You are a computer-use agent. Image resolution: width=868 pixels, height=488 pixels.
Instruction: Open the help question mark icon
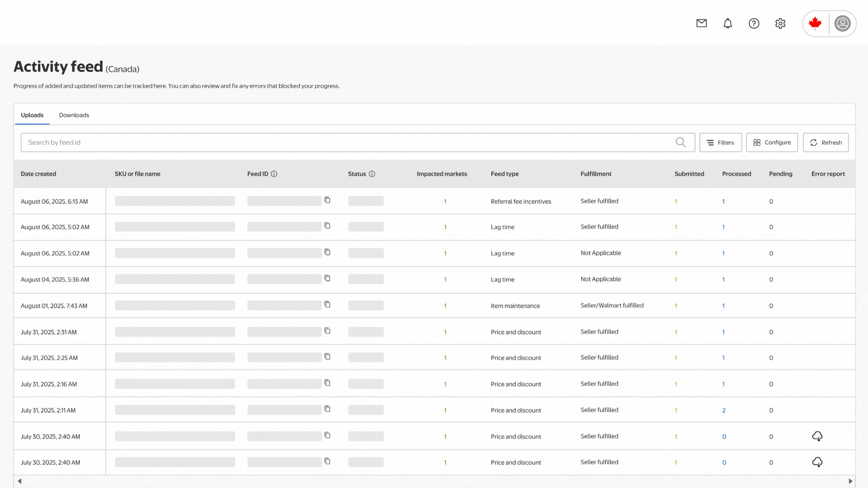click(754, 23)
